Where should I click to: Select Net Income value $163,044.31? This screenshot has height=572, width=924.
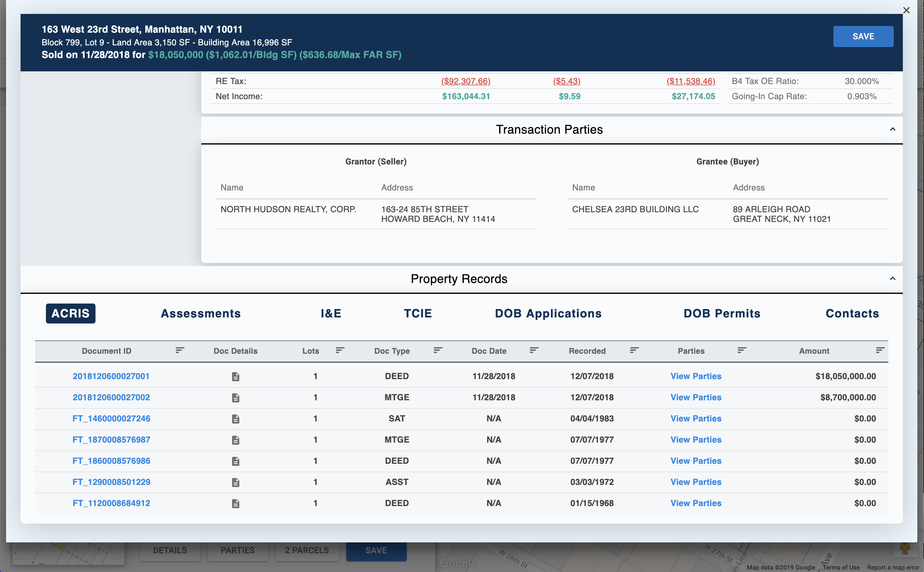pos(466,96)
